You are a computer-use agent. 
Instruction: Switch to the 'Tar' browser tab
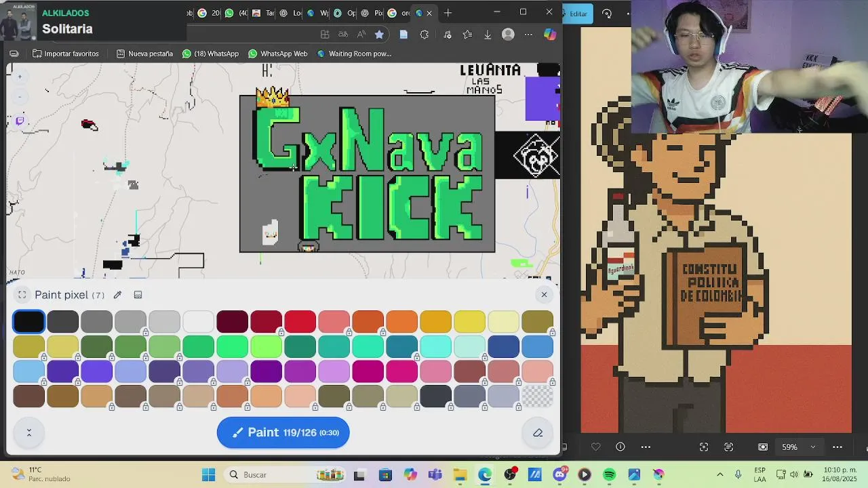pos(263,13)
